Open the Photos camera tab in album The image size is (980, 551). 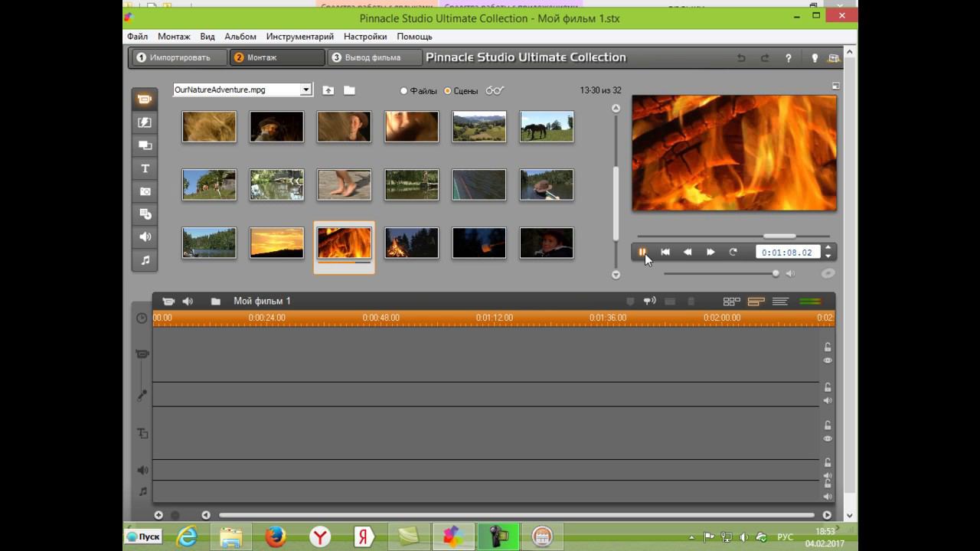click(x=145, y=191)
